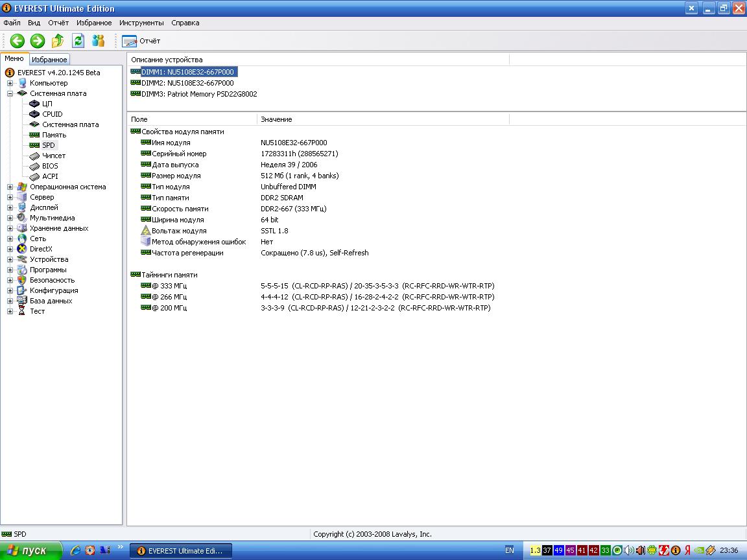Viewport: 747px width, 560px height.
Task: Select the Память item icon
Action: tap(34, 135)
